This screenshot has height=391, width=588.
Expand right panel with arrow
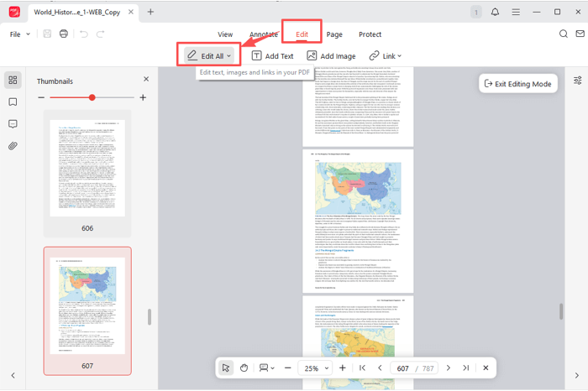(x=577, y=375)
